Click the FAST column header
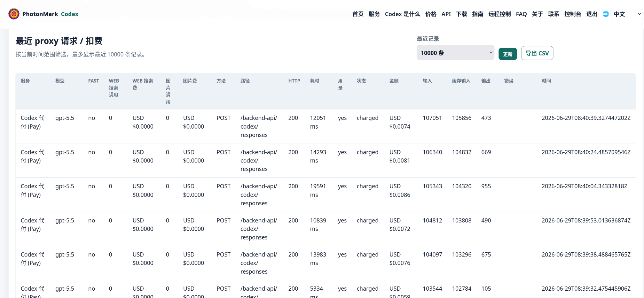The height and width of the screenshot is (298, 644). pos(94,81)
